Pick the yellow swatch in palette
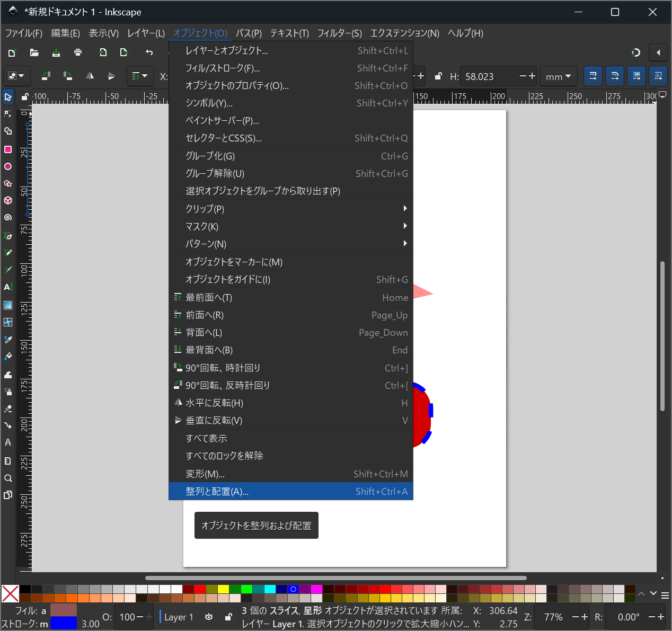Screen dimensions: 672x631 [x=223, y=589]
